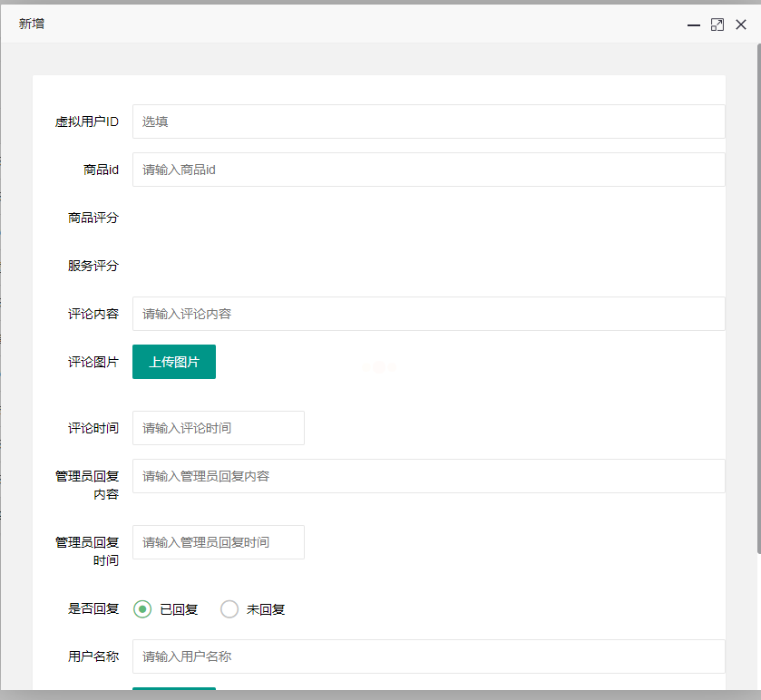The height and width of the screenshot is (700, 761).
Task: Minimize the 新增 dialog window
Action: click(x=694, y=24)
